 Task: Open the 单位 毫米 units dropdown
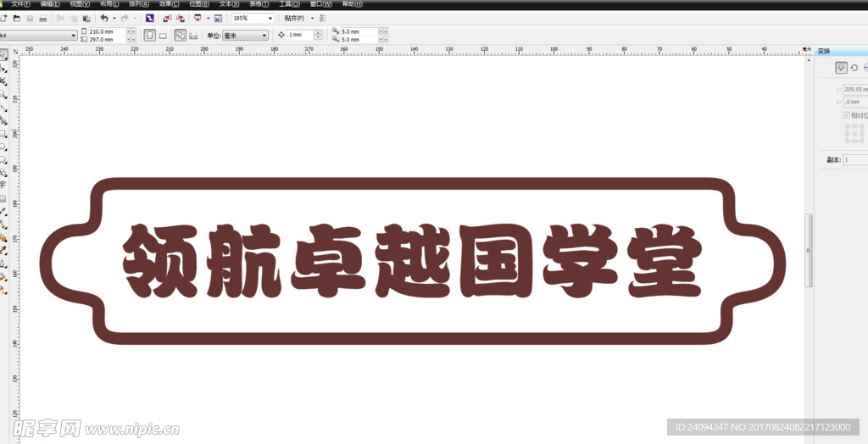245,36
